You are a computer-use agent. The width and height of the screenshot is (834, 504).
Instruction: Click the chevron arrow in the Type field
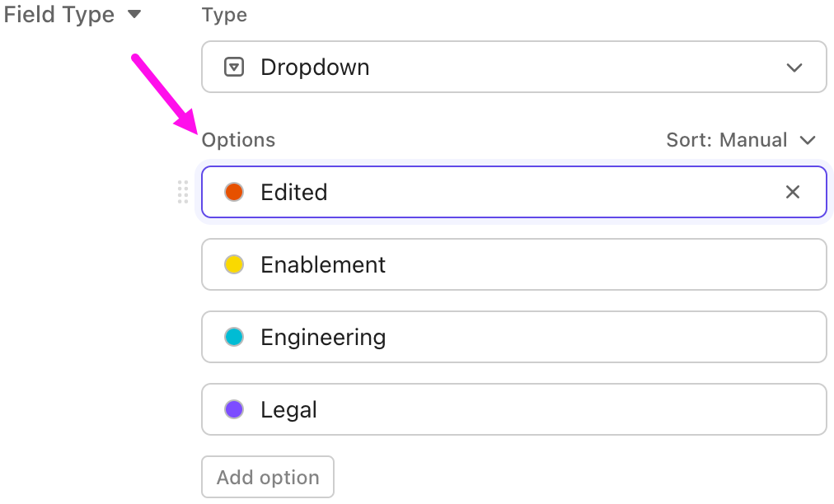click(794, 68)
